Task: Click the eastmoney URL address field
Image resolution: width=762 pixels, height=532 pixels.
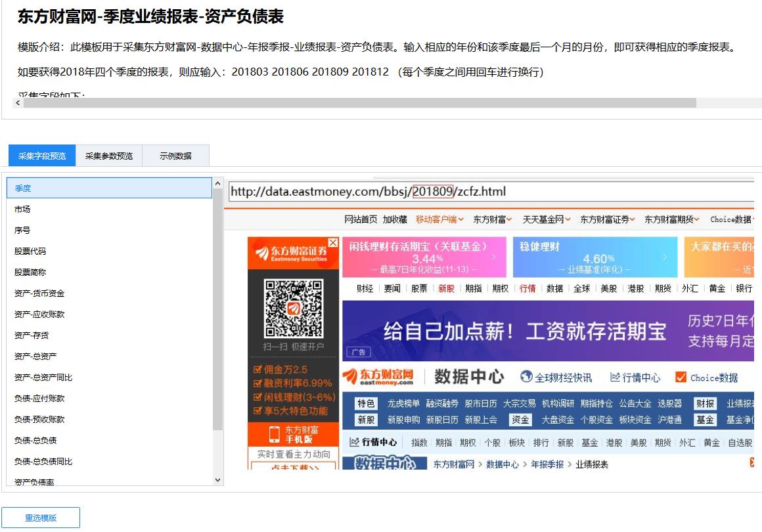Action: point(491,191)
